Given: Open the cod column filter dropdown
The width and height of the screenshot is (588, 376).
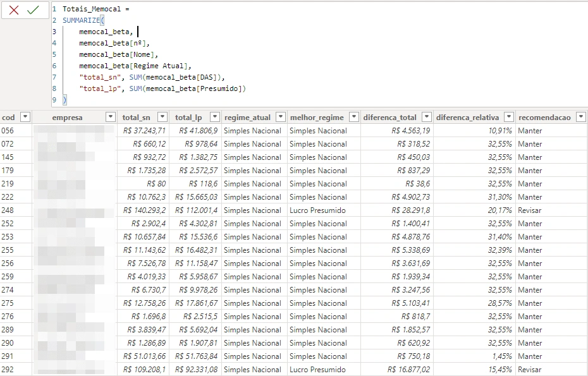Looking at the screenshot, I should [25, 117].
